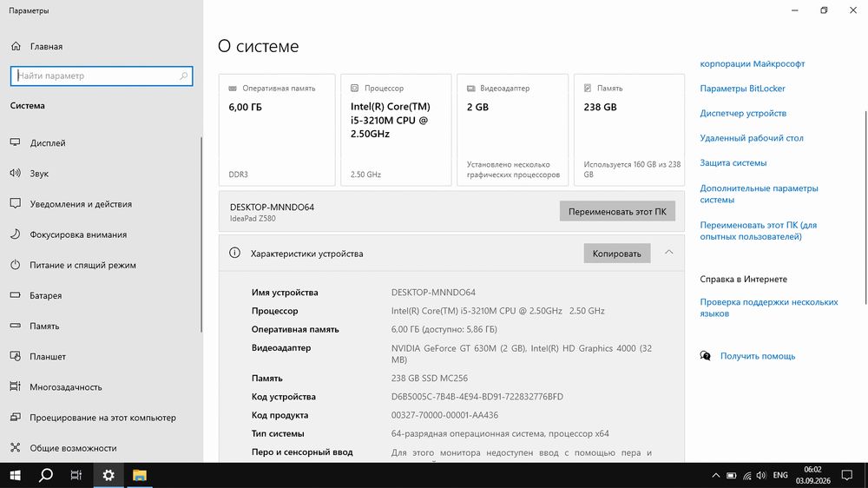Image resolution: width=868 pixels, height=488 pixels.
Task: Select the Батарея battery icon in sidebar
Action: pos(15,295)
